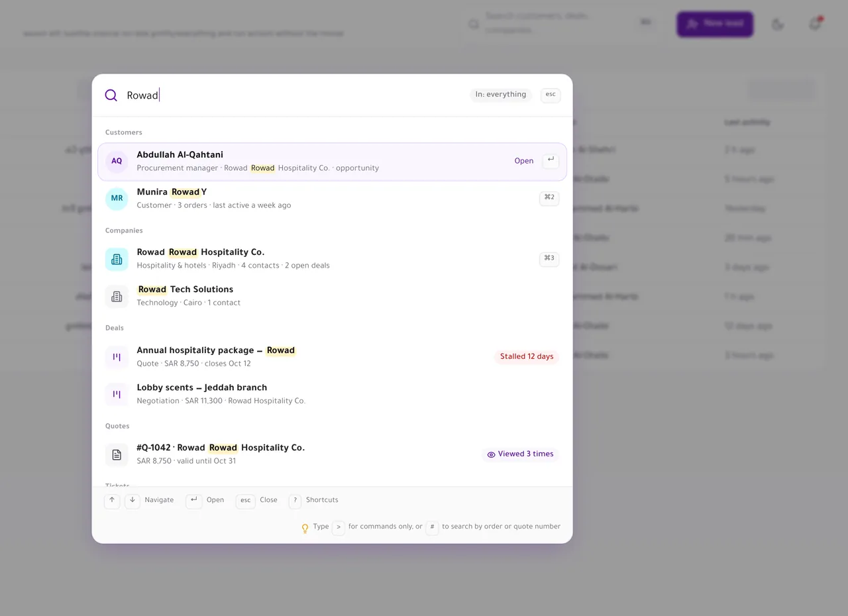Click the building icon beside Rowad Tech Solutions

pyautogui.click(x=117, y=296)
